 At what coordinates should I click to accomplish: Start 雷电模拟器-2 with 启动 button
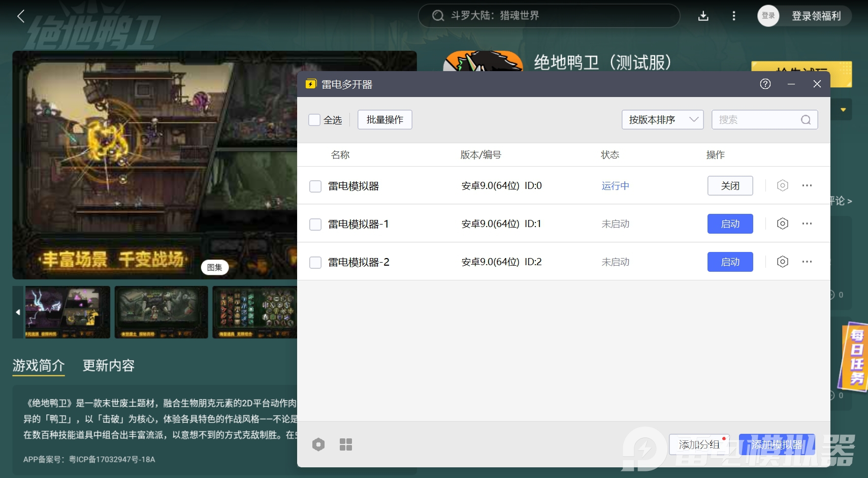coord(730,262)
